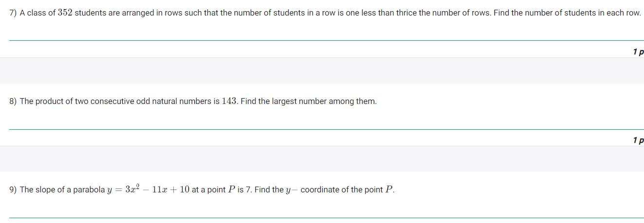Click the '8)' question number label

tap(14, 101)
